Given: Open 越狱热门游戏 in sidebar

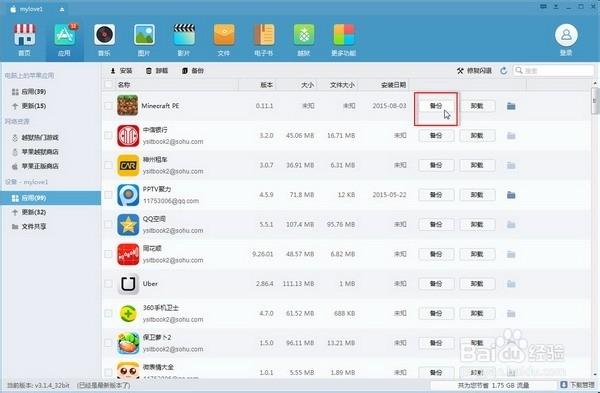Looking at the screenshot, I should pyautogui.click(x=35, y=137).
